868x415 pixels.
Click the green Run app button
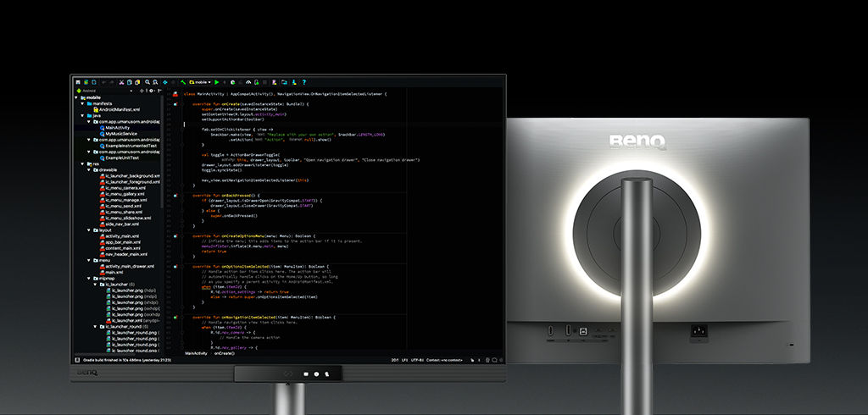pyautogui.click(x=216, y=82)
